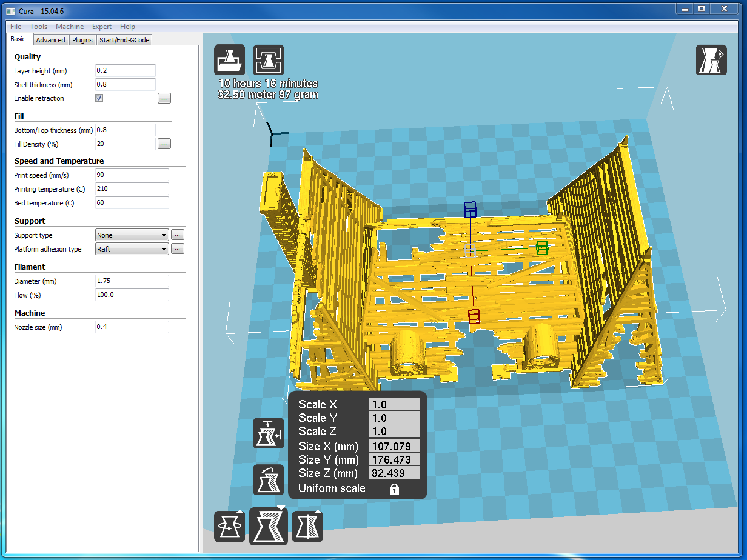Image resolution: width=747 pixels, height=560 pixels.
Task: Open the Support type dropdown
Action: pos(132,235)
